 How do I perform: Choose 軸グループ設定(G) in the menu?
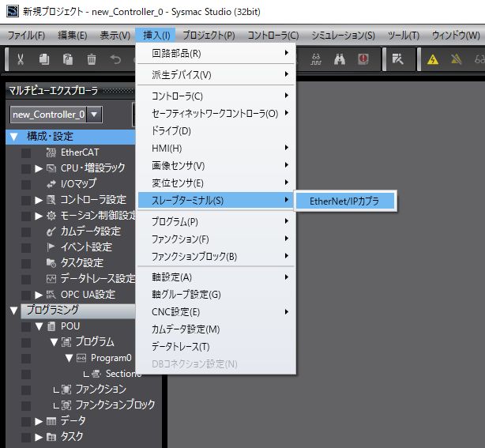coord(216,294)
